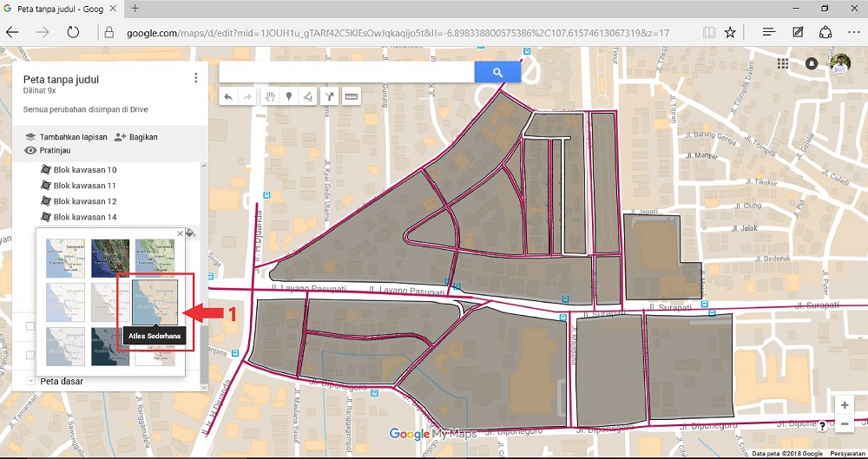Click inside the map search box

tap(346, 72)
